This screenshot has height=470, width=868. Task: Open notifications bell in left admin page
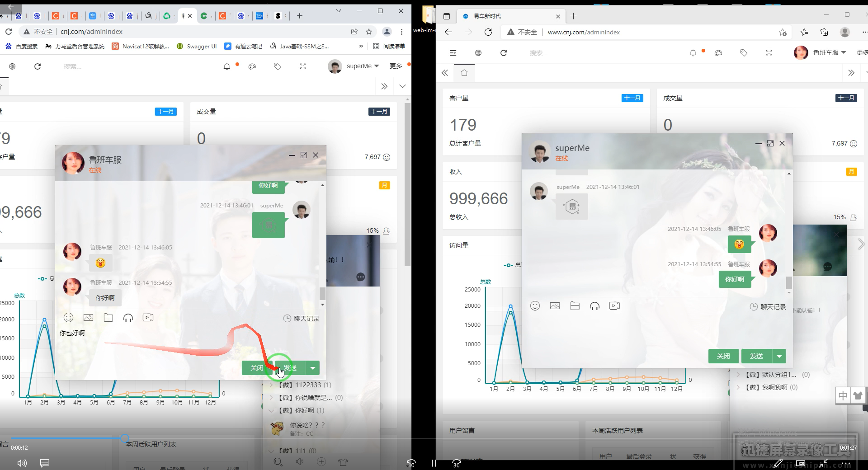[x=227, y=66]
